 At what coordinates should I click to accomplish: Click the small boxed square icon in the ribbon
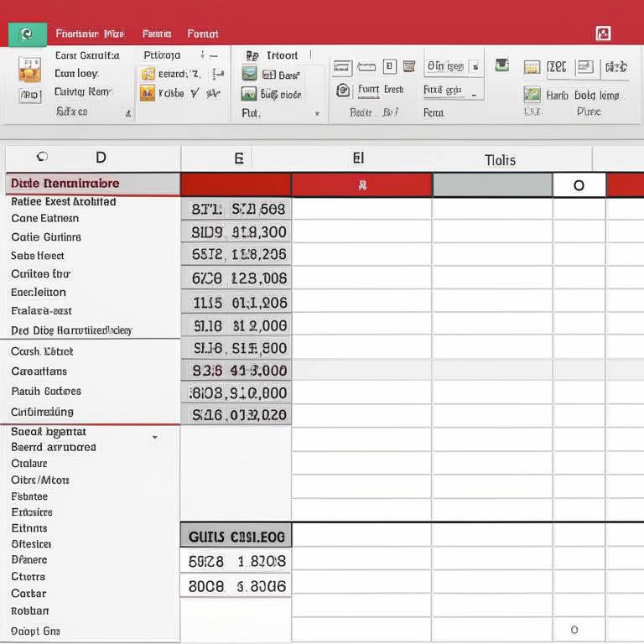tap(390, 66)
